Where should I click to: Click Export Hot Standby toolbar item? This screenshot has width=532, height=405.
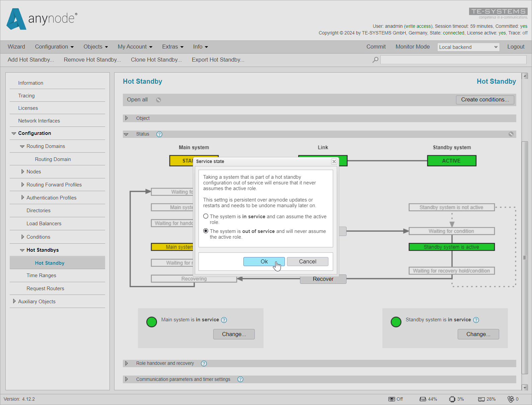(x=218, y=60)
